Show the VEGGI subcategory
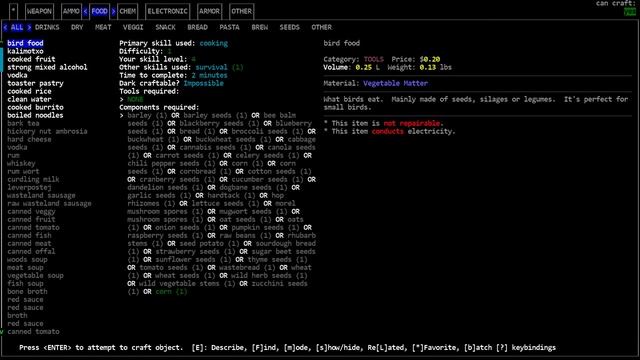Screen dimensions: 640x360 click(133, 27)
